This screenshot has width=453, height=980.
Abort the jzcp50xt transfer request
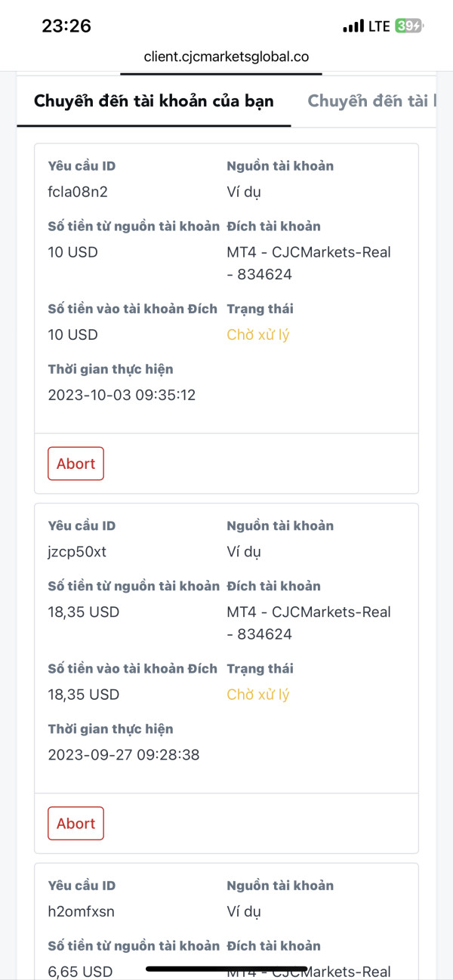[x=75, y=823]
